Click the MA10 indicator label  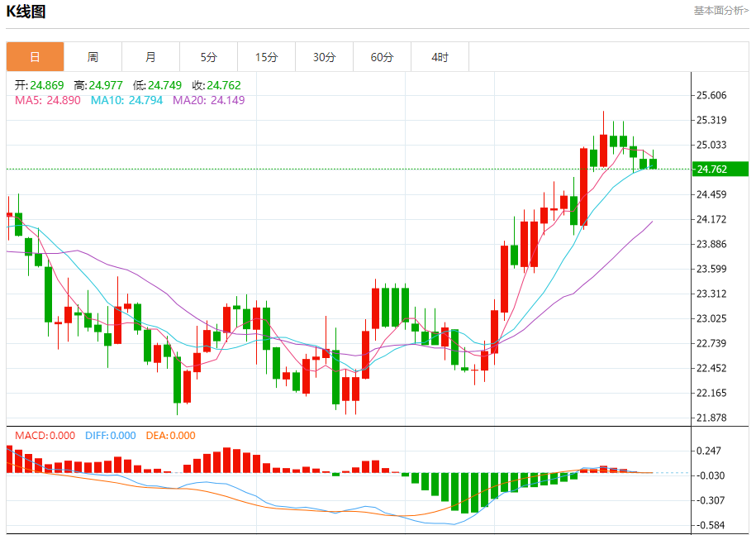coord(126,100)
